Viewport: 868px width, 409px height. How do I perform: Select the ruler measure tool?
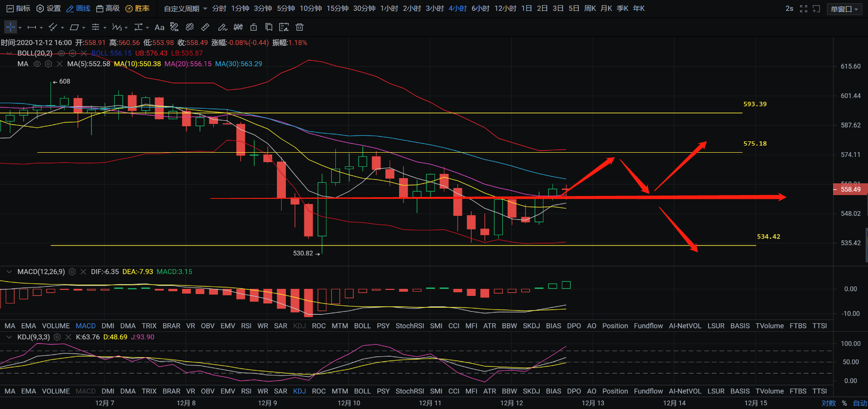(x=205, y=27)
